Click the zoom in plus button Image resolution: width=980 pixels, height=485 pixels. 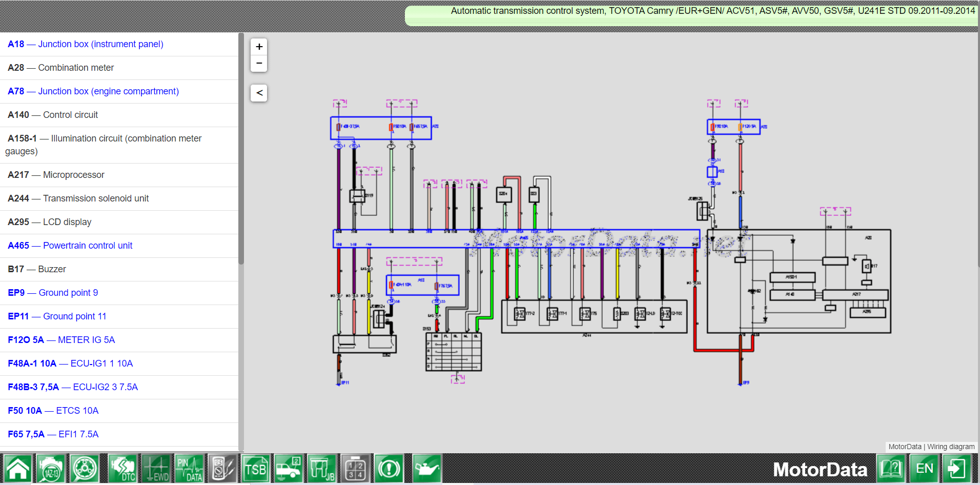[259, 46]
